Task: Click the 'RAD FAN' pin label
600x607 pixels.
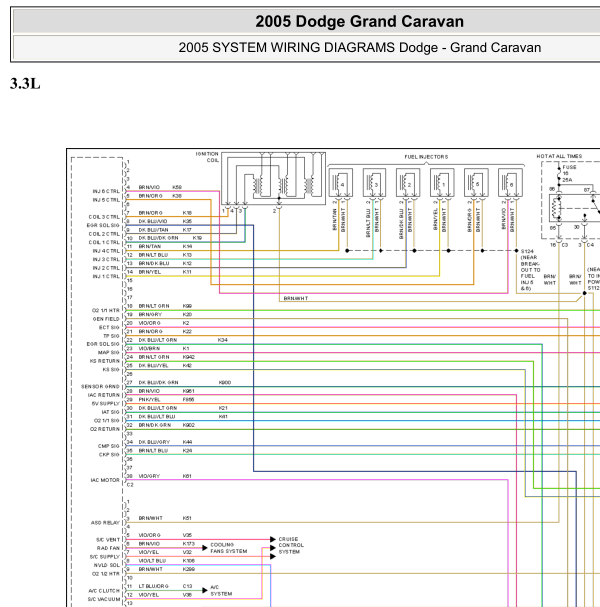Action: coord(108,548)
